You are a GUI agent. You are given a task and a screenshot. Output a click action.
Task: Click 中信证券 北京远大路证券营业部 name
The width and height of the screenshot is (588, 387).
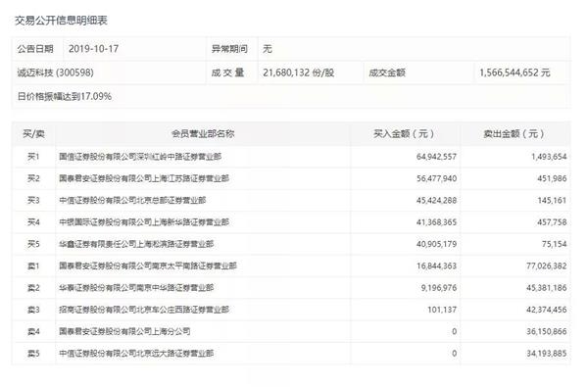point(136,354)
